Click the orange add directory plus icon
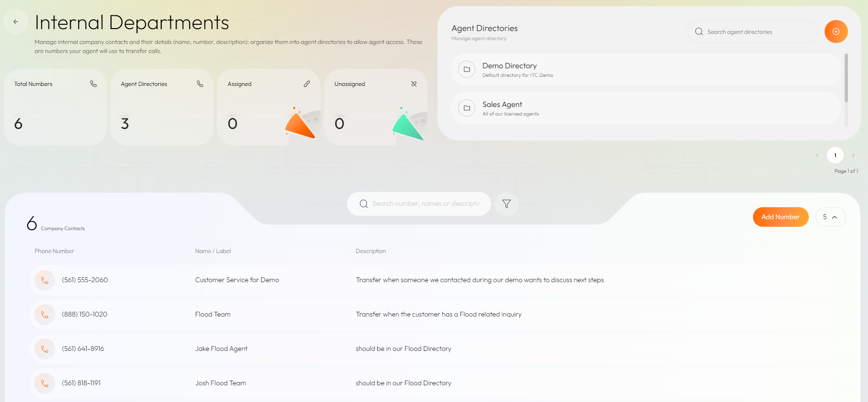This screenshot has width=868, height=402. click(x=836, y=32)
